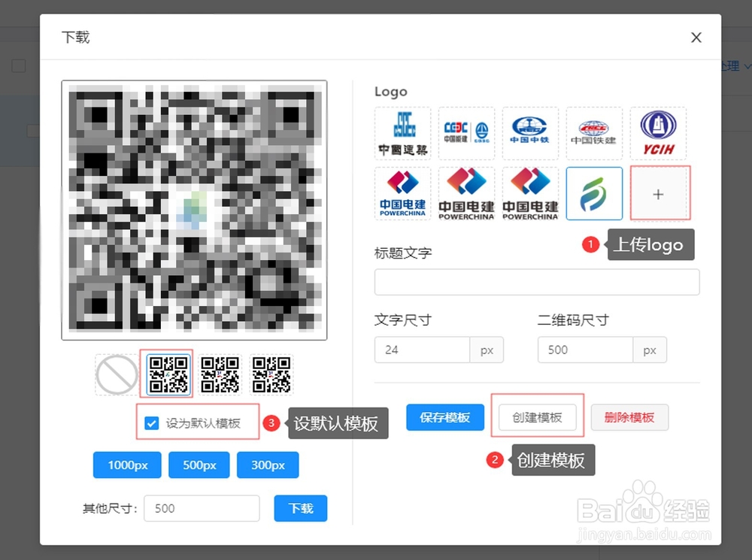Select the 中国中铁 logo
752x560 pixels.
tap(530, 133)
